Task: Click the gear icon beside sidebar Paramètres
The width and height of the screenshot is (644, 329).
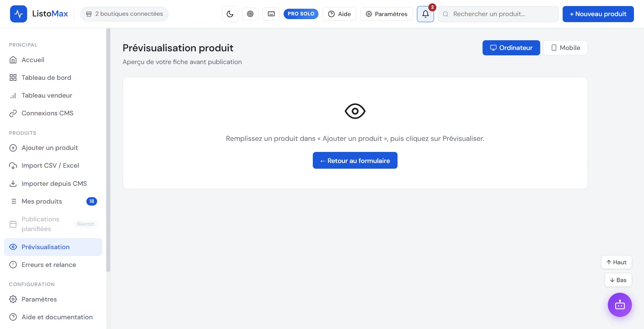Action: [13, 299]
